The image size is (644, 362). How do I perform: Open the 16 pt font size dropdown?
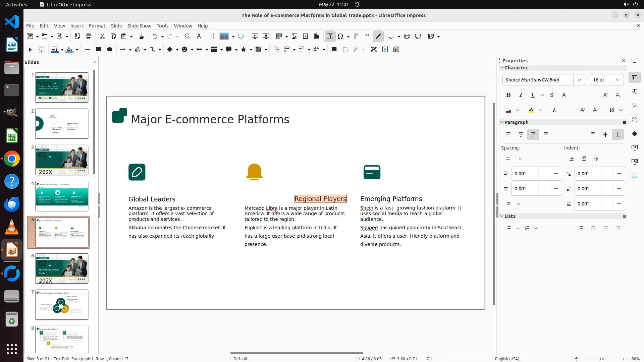coord(618,80)
